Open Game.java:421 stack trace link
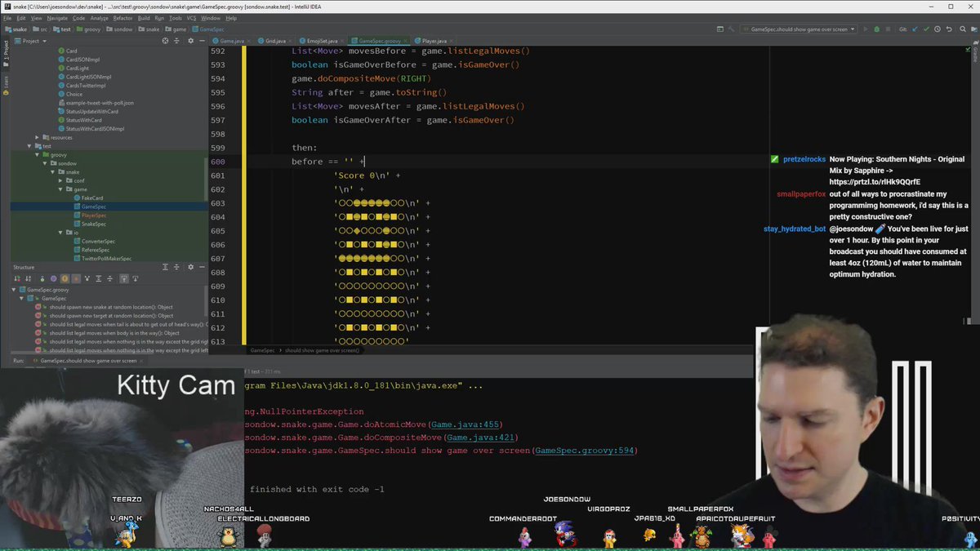The width and height of the screenshot is (980, 551). pyautogui.click(x=479, y=438)
